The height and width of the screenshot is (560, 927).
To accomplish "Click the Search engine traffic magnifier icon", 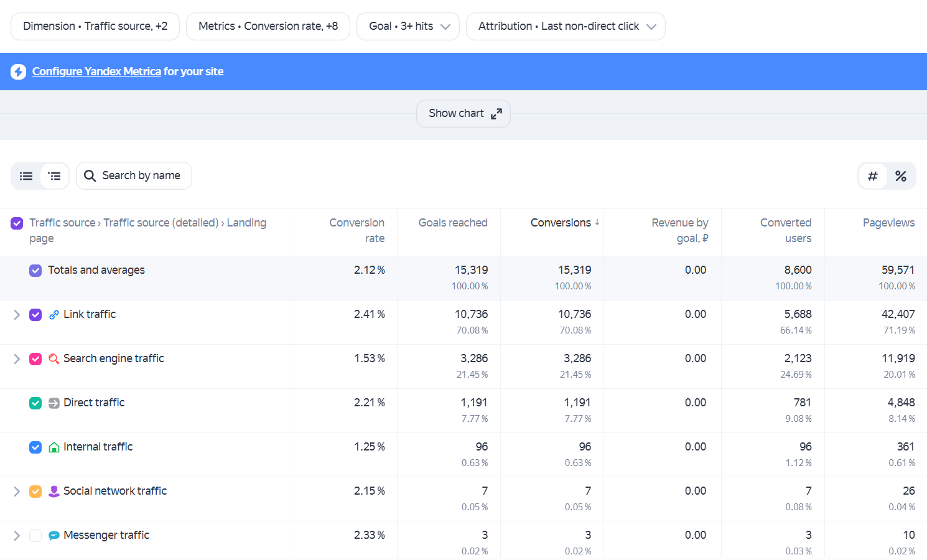I will click(x=54, y=359).
